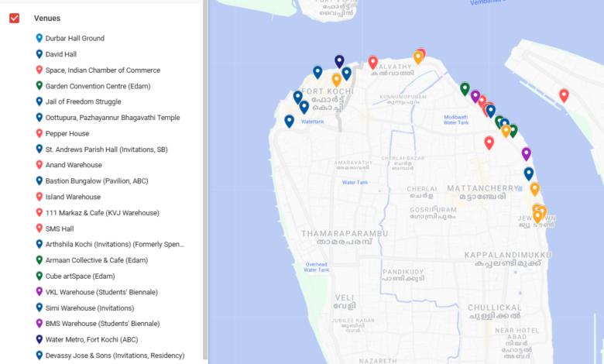
Task: Select Space, Indian Chamber of Commerce entry
Action: coord(103,70)
